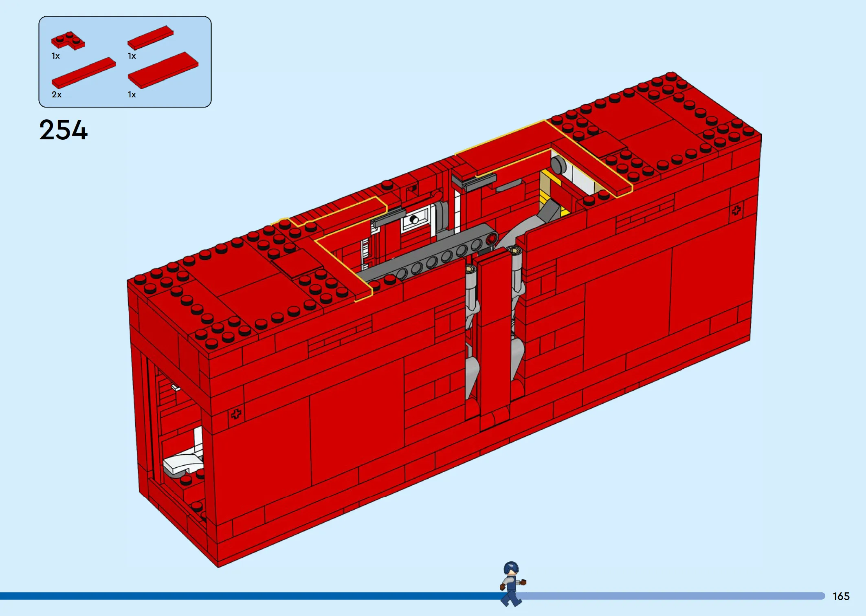The height and width of the screenshot is (616, 866).
Task: Click the blue build progress bar
Action: [412, 596]
